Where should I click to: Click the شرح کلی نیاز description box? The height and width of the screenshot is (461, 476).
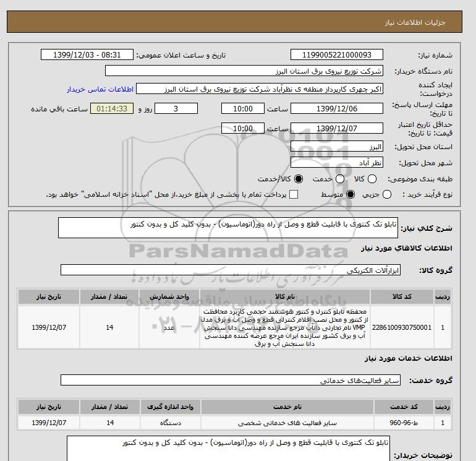(227, 228)
